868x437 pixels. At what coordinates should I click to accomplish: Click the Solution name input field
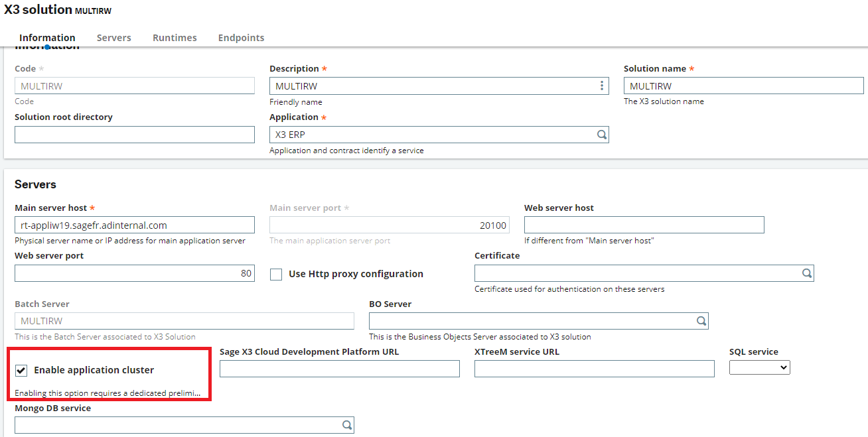(743, 86)
